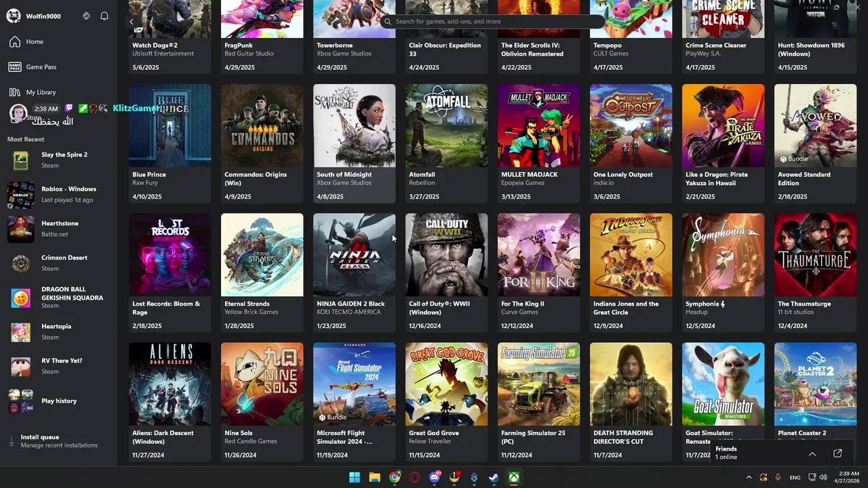
Task: Open MULLET MADJACK game card
Action: coord(538,144)
